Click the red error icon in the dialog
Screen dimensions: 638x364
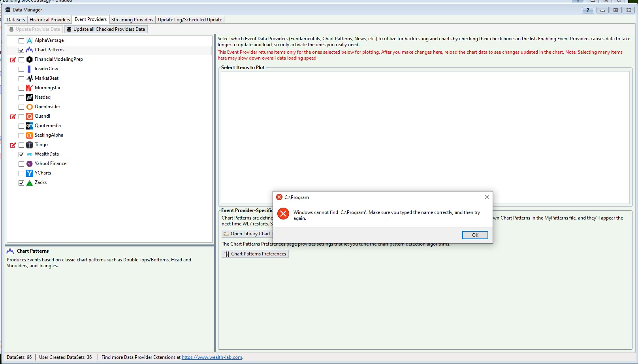[x=283, y=214]
